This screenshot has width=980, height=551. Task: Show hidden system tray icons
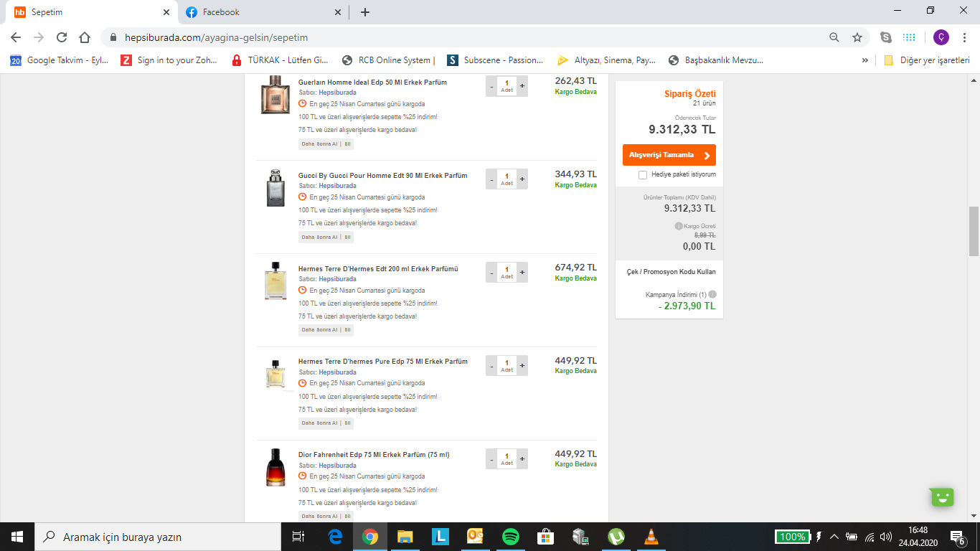point(834,537)
